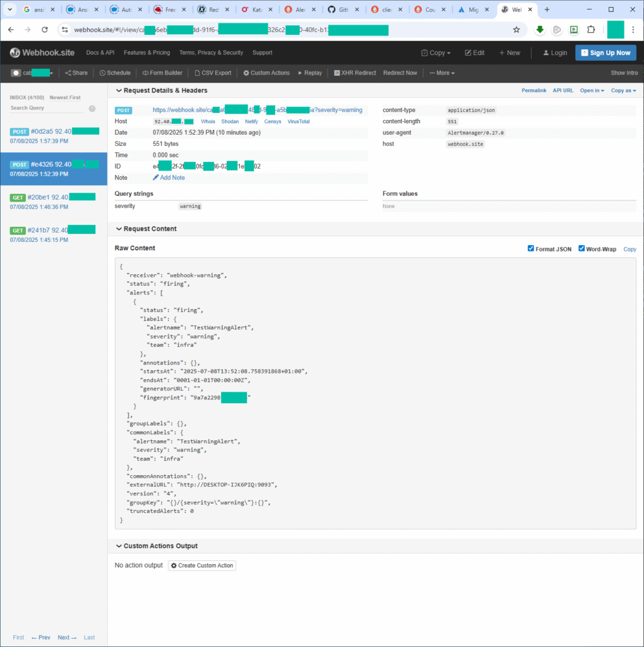The image size is (644, 647).
Task: Open Chrome's three-dot menu
Action: tap(633, 30)
